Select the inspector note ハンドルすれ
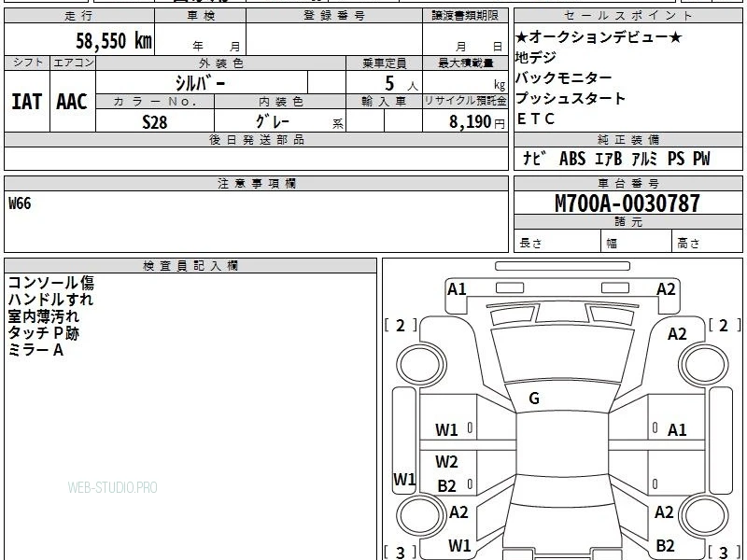 (x=50, y=300)
